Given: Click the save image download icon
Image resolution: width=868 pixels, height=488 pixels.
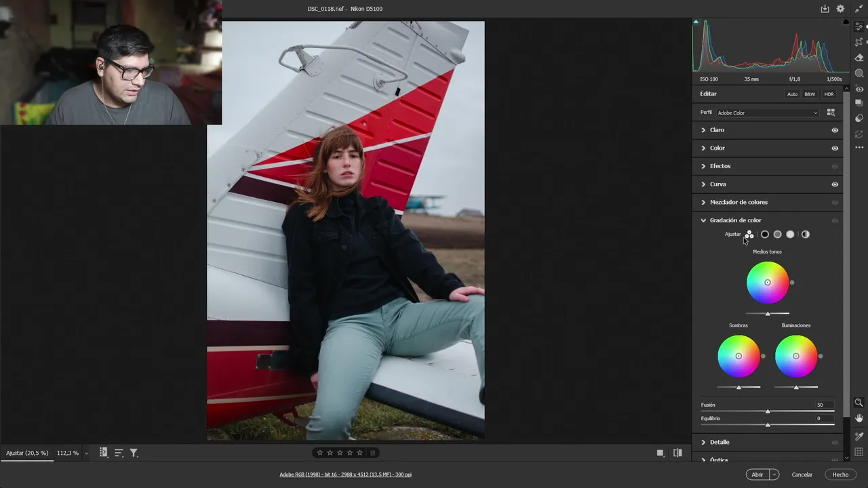Looking at the screenshot, I should (x=825, y=9).
